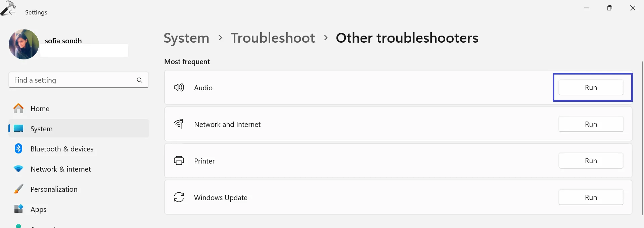Run the Printer troubleshooter
644x228 pixels.
point(591,161)
